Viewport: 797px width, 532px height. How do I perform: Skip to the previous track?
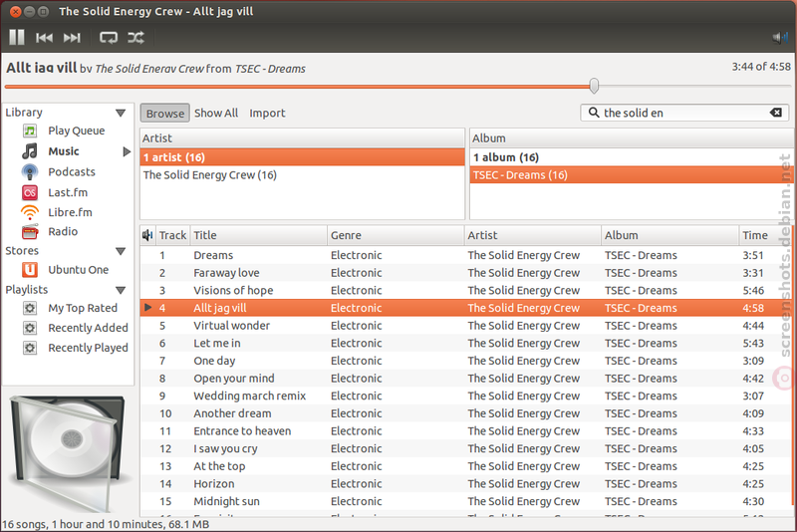(x=44, y=38)
